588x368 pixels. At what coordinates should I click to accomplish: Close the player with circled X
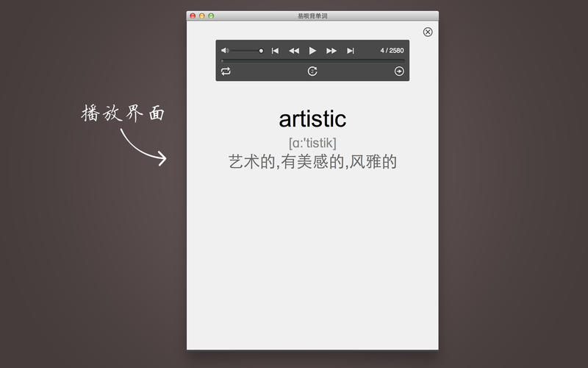pos(428,32)
